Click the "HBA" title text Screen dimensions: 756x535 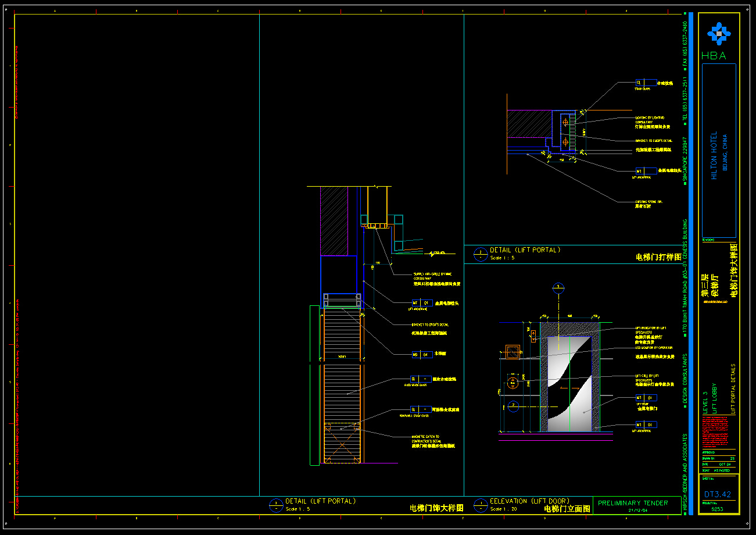(714, 56)
